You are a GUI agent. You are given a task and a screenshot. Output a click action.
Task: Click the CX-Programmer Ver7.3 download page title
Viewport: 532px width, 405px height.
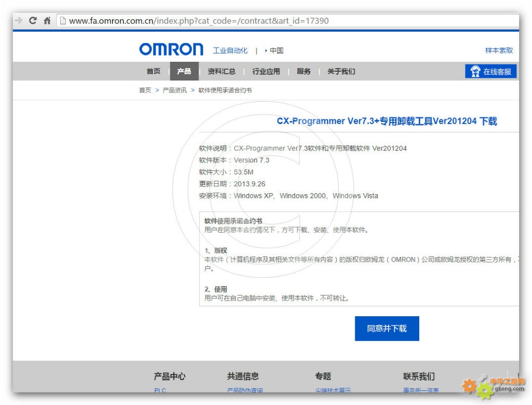[387, 121]
